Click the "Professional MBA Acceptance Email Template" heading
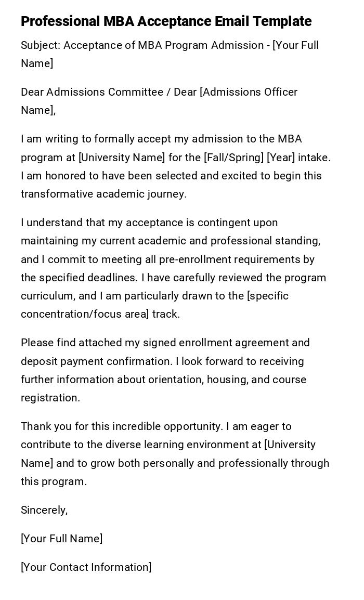Viewport: 364px width, 600px height. [x=166, y=21]
